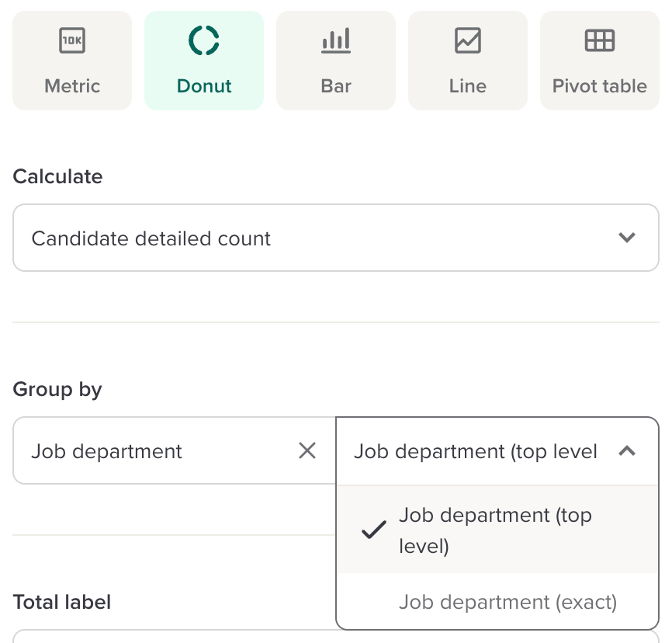
Task: Click the Donut label text
Action: pyautogui.click(x=204, y=86)
